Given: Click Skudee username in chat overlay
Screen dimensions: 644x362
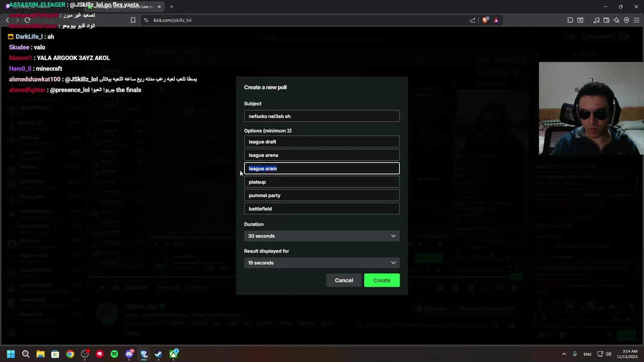Looking at the screenshot, I should [19, 47].
